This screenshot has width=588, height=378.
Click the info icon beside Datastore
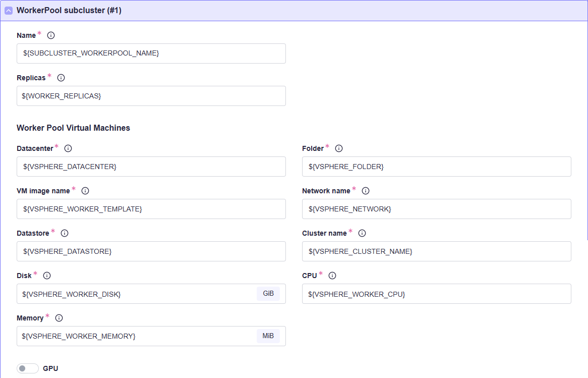[65, 233]
